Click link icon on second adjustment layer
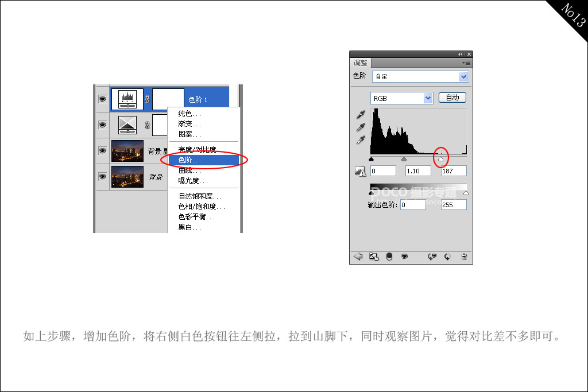This screenshot has height=392, width=588. click(148, 125)
